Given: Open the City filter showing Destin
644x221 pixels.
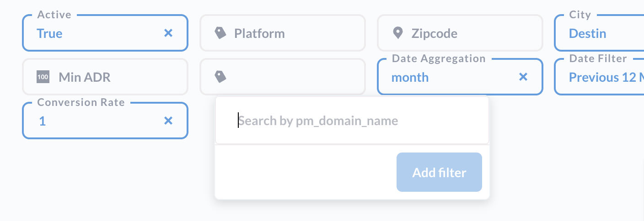Looking at the screenshot, I should click(599, 33).
